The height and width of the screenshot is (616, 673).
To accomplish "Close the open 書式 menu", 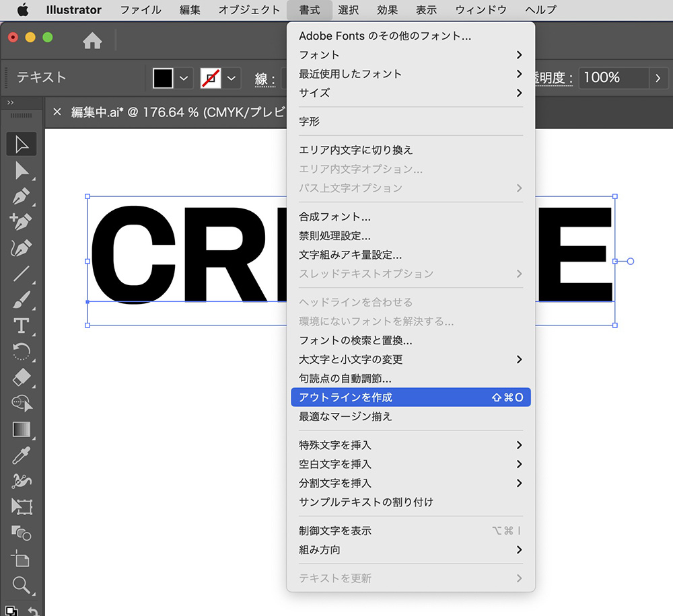I will pos(310,10).
